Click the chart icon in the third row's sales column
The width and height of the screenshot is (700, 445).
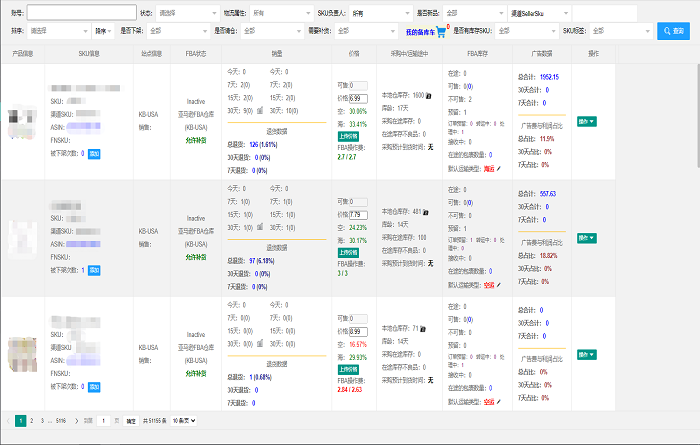[x=260, y=343]
